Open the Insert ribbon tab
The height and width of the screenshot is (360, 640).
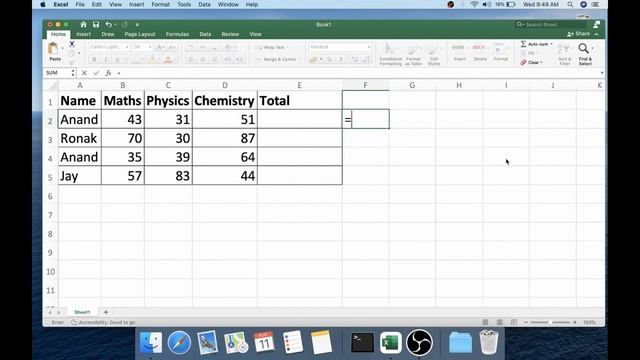tap(83, 34)
